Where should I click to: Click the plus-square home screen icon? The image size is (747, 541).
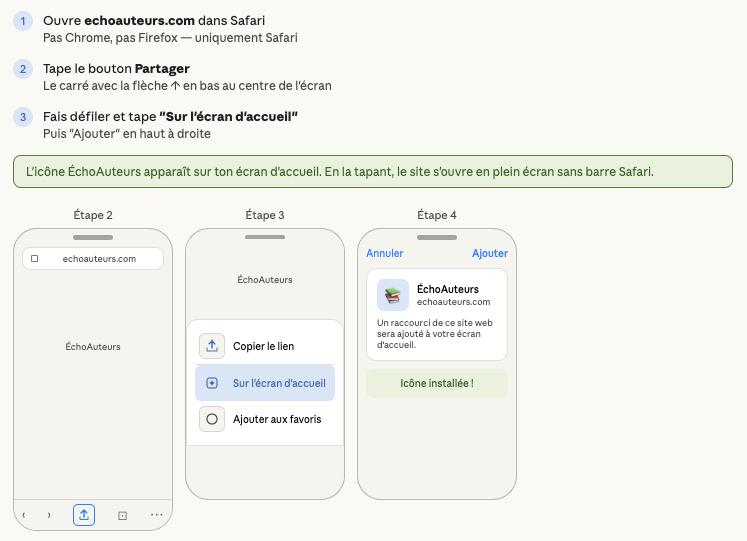point(212,383)
